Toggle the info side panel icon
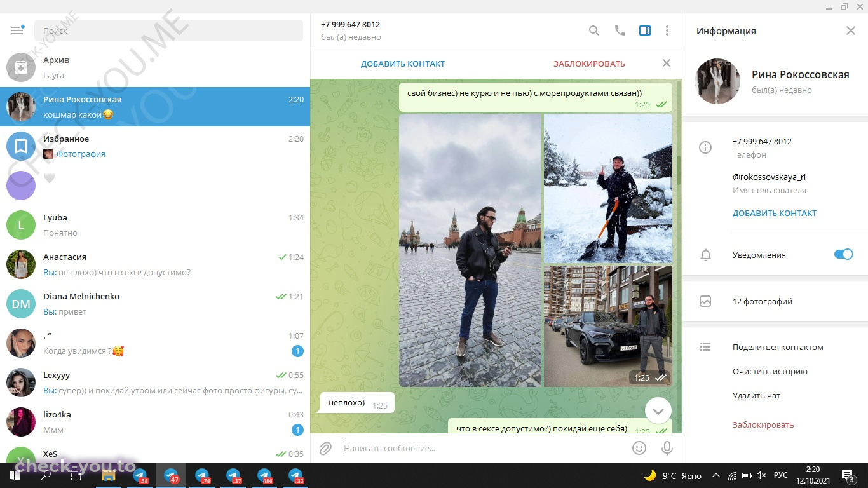 pyautogui.click(x=645, y=30)
